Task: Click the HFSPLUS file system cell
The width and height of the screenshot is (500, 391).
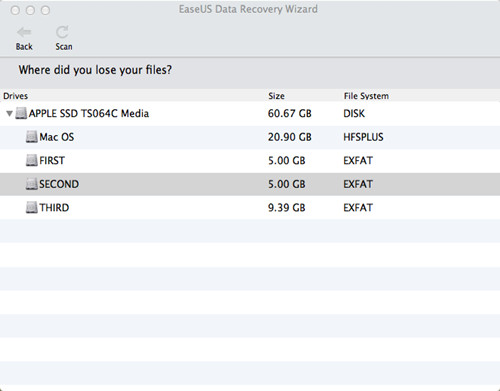Action: (x=363, y=137)
